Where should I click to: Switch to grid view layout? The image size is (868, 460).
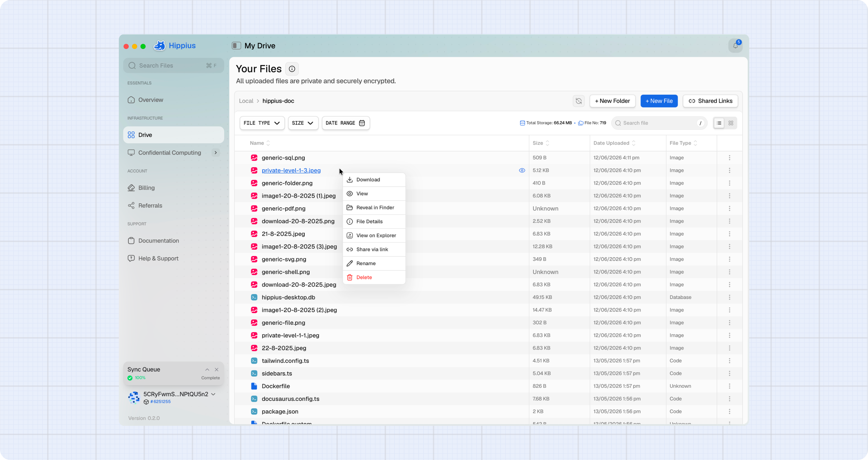click(x=731, y=123)
